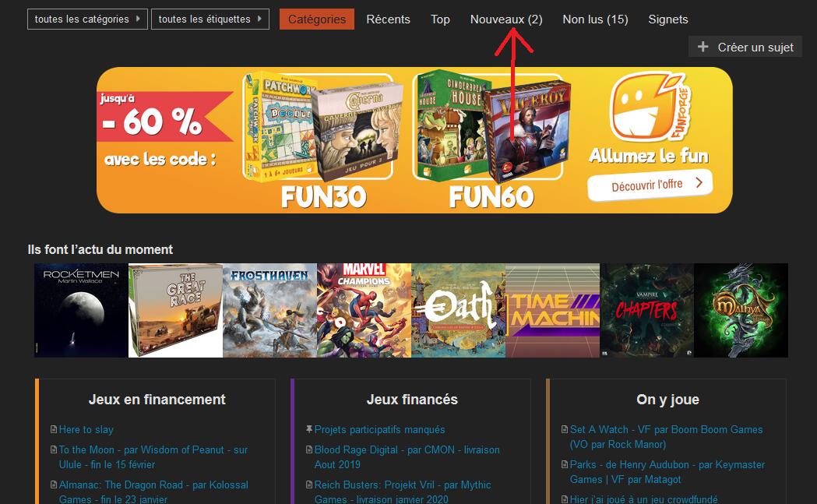Click the document icon beside 'Hier j'ai joué'
This screenshot has height=504, width=817.
(565, 499)
